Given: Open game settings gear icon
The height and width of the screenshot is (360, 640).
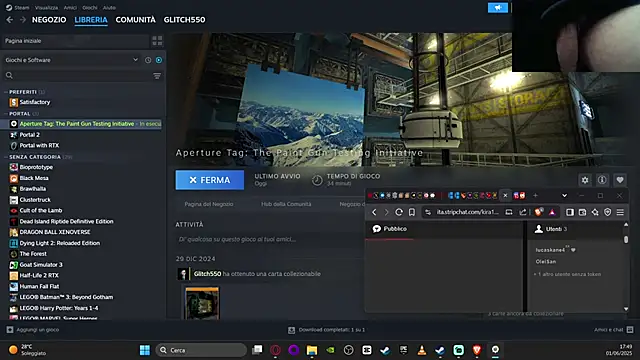Looking at the screenshot, I should [585, 180].
